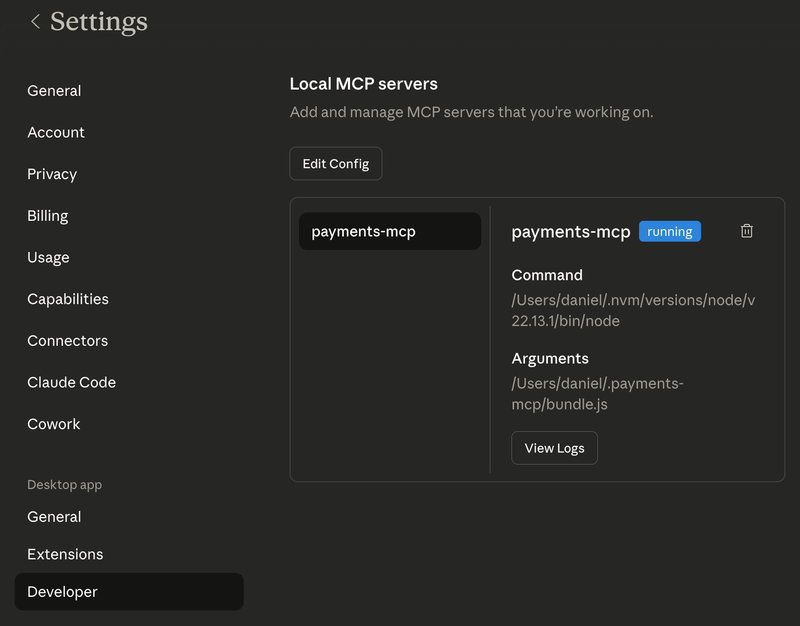This screenshot has width=800, height=626.
Task: Open the General settings under Settings
Action: [x=54, y=91]
